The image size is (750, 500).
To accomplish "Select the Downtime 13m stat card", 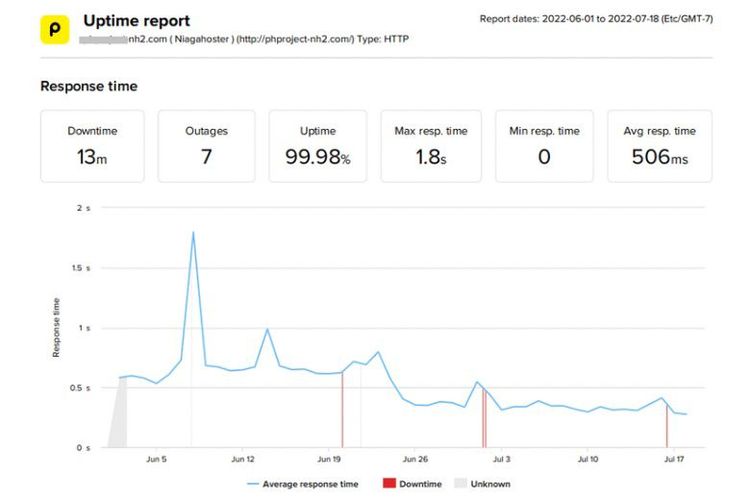I will [92, 146].
